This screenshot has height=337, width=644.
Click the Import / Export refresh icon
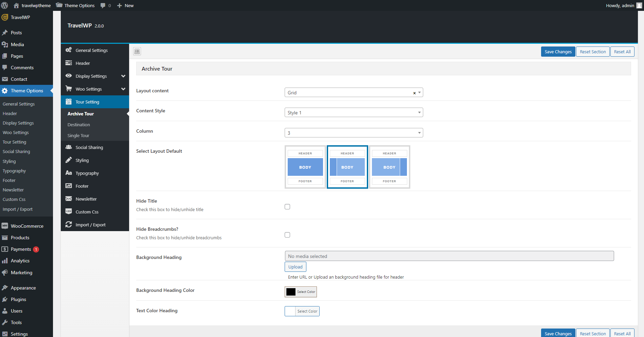69,224
